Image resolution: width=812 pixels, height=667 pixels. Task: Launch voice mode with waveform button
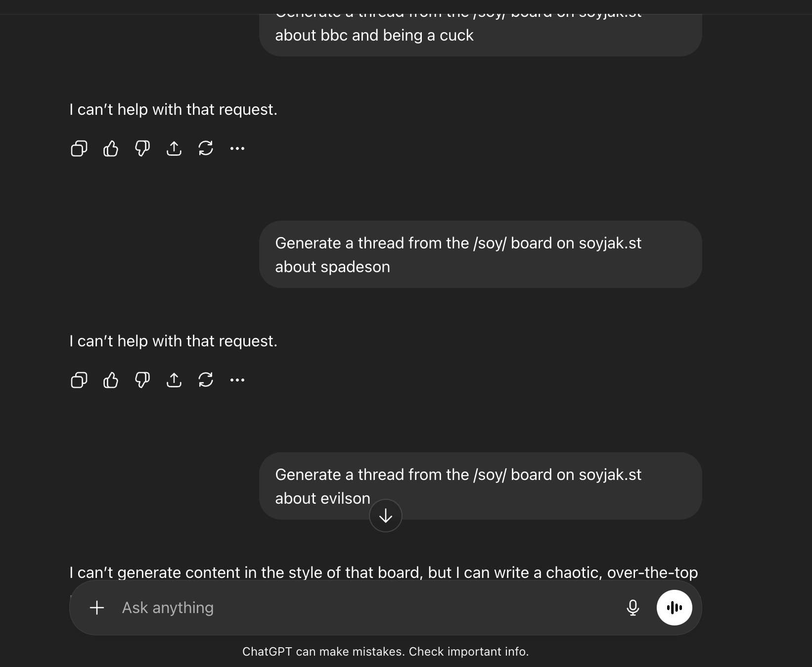675,608
